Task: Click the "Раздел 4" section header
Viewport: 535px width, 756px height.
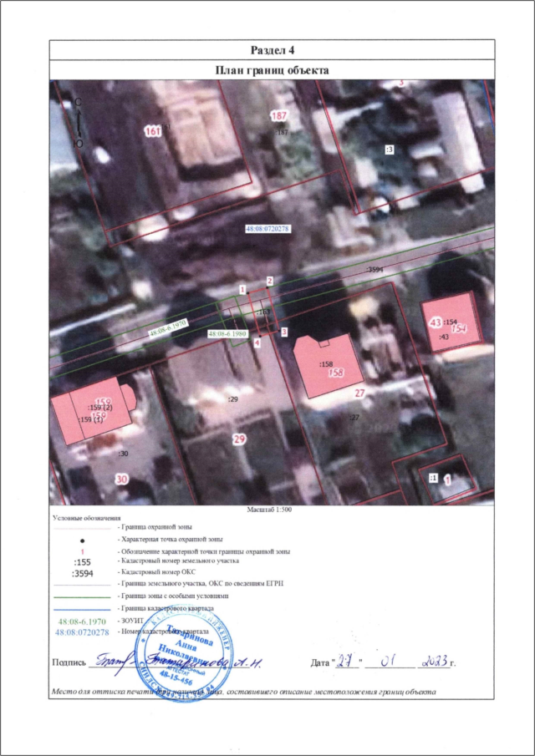Action: [x=267, y=50]
